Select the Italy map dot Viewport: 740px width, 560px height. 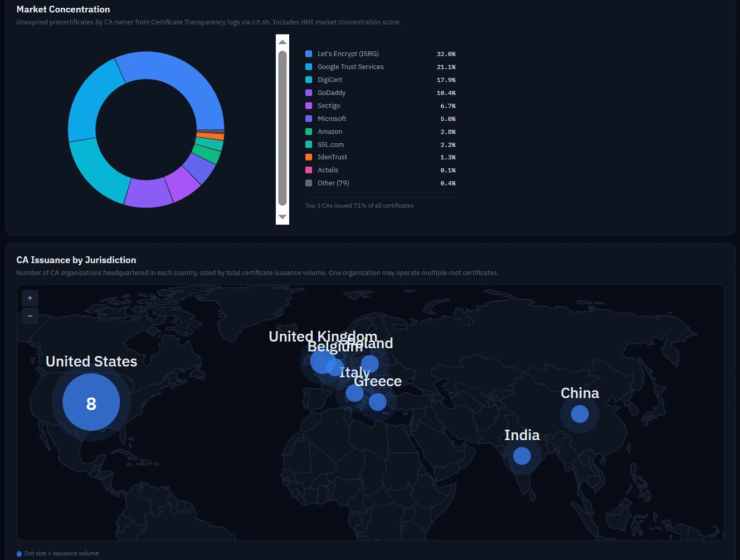click(x=354, y=393)
